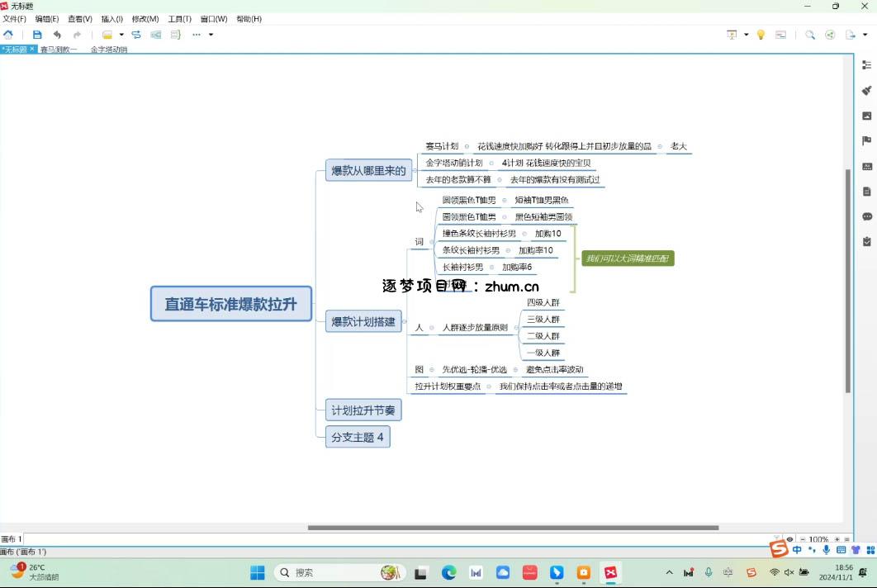This screenshot has height=588, width=877.
Task: Open the Comments bubble panel in the sidebar
Action: tap(866, 216)
